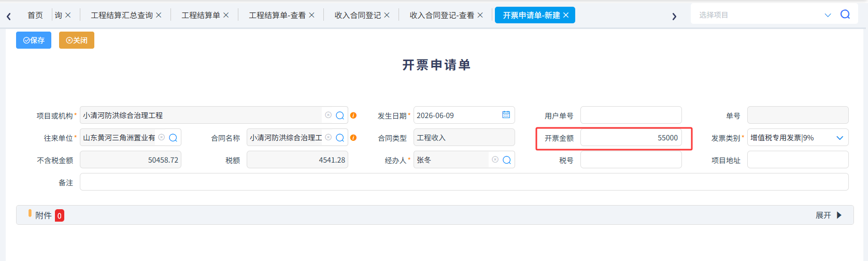This screenshot has height=261, width=868.
Task: Switch to the 工程结算单 tab
Action: click(201, 16)
